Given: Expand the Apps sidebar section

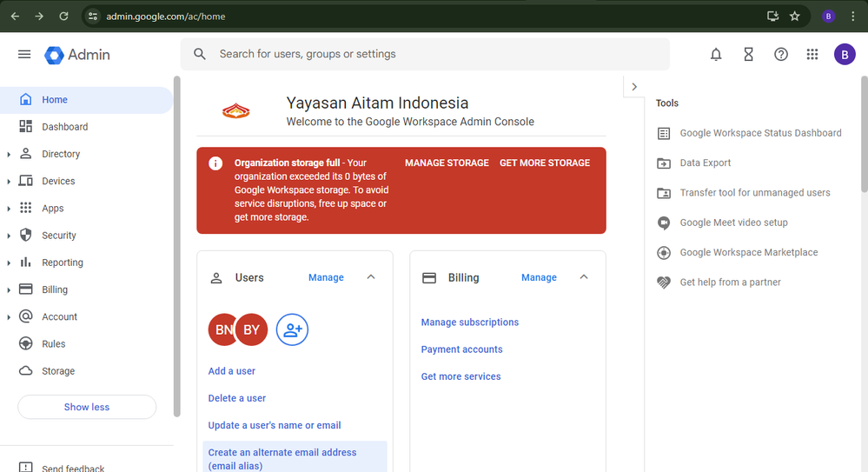Looking at the screenshot, I should coord(9,209).
